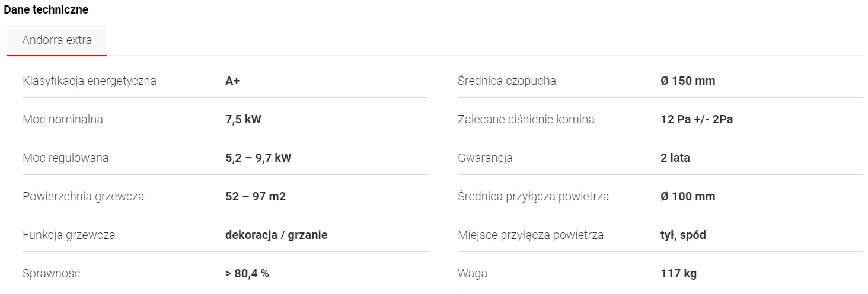Click the Gwarancja label
868x294 pixels.
tap(485, 158)
